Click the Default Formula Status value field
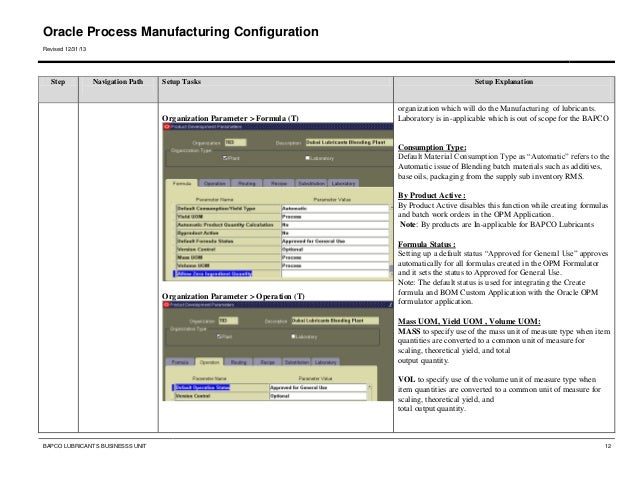This screenshot has height=493, width=638. [335, 241]
